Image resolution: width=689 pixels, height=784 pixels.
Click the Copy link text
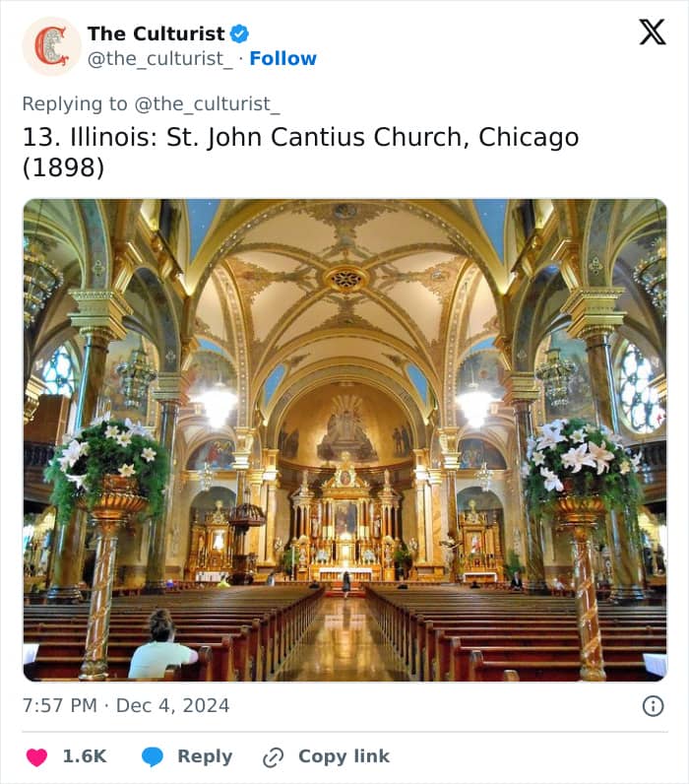(344, 756)
